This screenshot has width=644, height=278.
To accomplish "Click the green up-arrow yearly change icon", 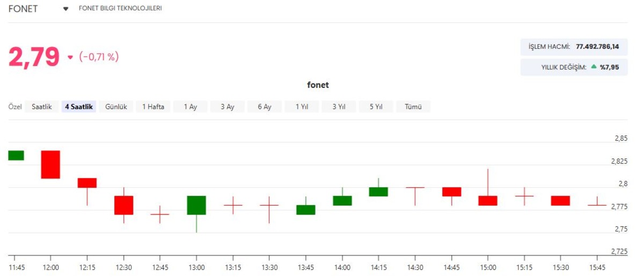I will coord(594,67).
